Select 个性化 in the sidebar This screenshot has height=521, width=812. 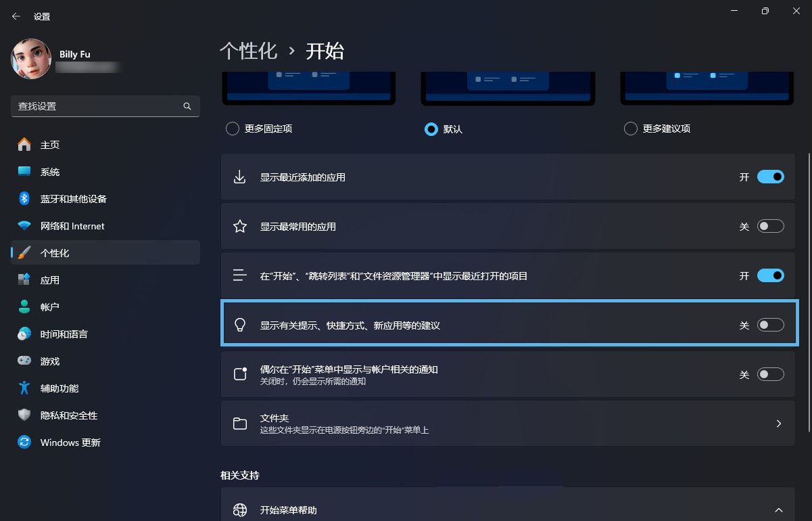[x=105, y=253]
